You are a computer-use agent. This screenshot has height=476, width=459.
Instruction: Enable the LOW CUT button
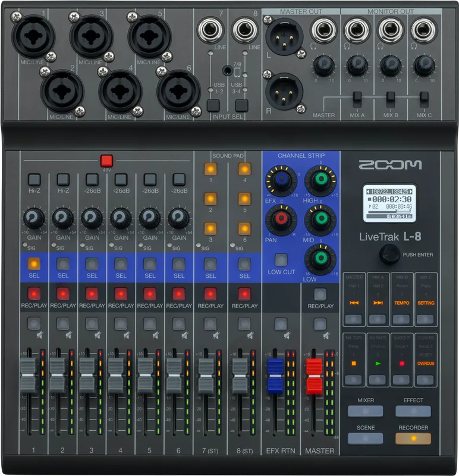[281, 260]
